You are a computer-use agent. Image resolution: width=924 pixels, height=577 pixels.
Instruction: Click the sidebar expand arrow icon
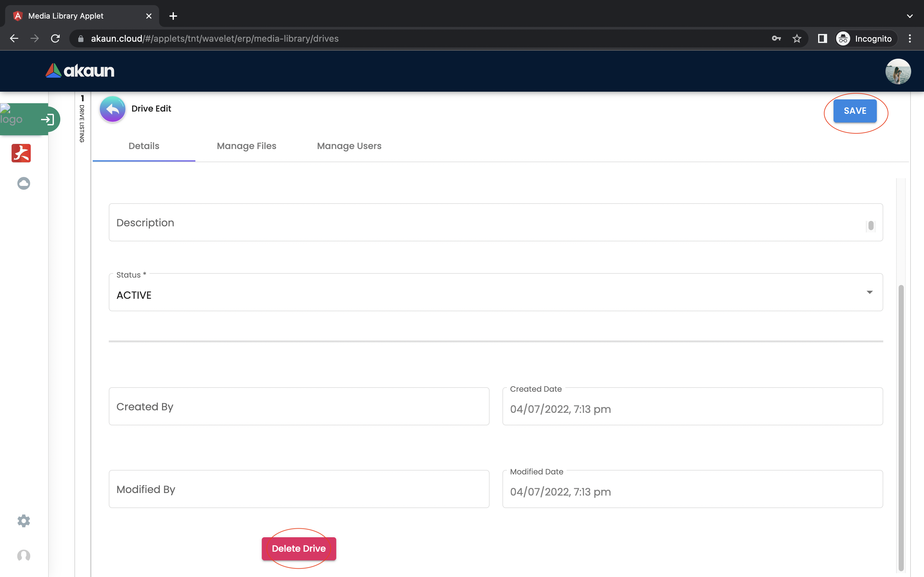click(x=47, y=120)
